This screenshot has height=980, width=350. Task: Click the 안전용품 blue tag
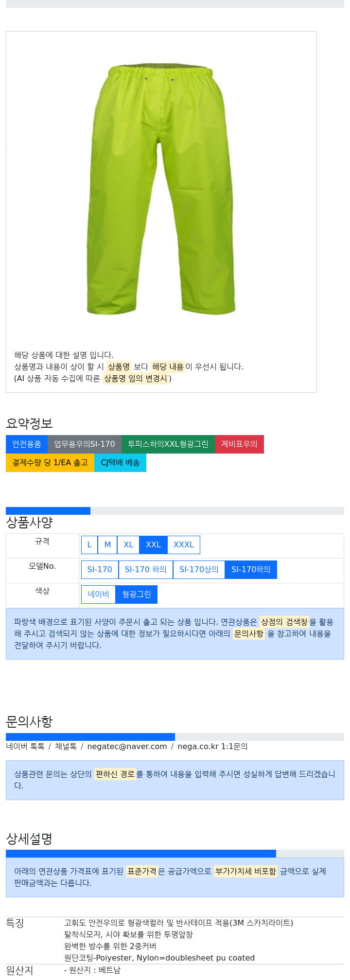point(27,444)
